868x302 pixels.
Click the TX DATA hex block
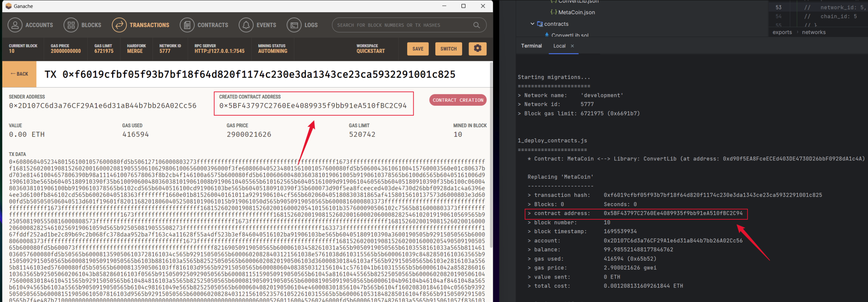click(247, 230)
